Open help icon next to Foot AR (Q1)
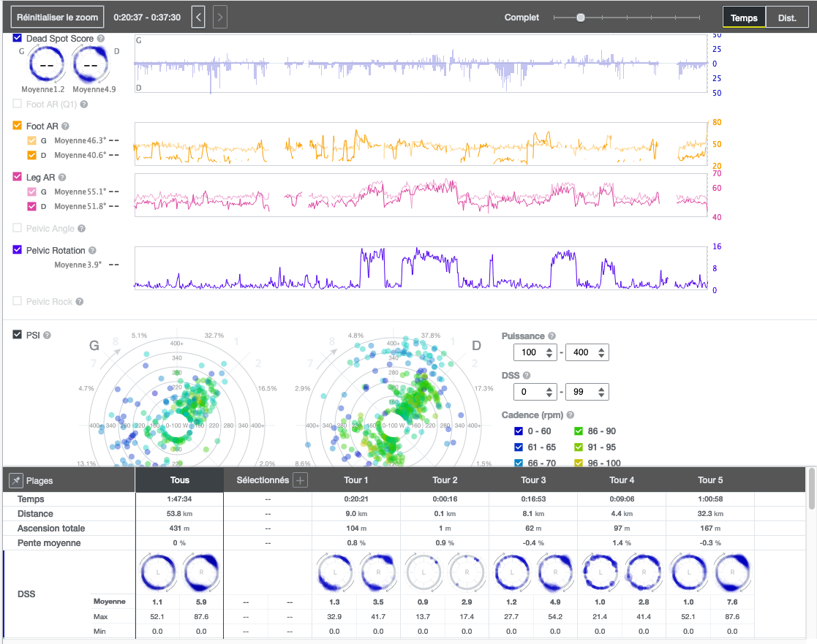Screen dimensions: 817x644 (x=84, y=104)
